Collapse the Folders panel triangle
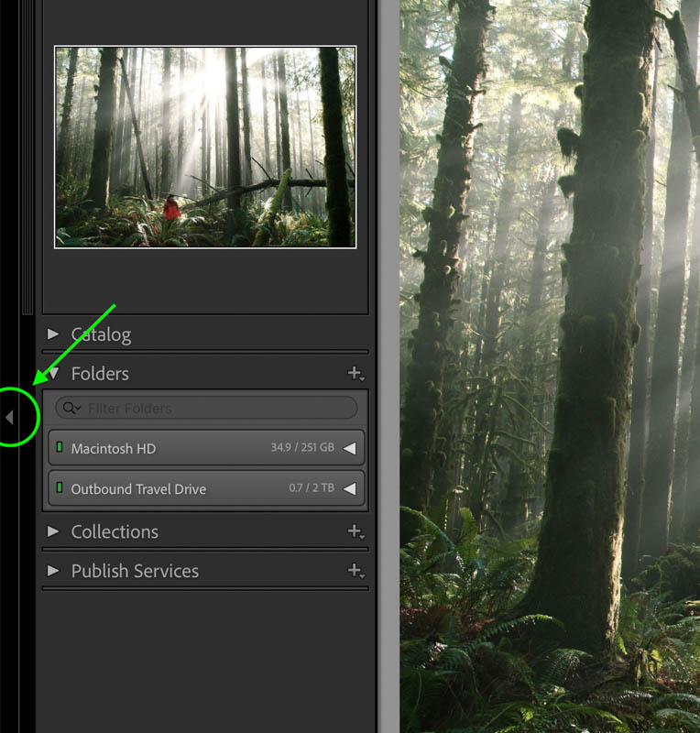The width and height of the screenshot is (700, 733). [x=54, y=373]
